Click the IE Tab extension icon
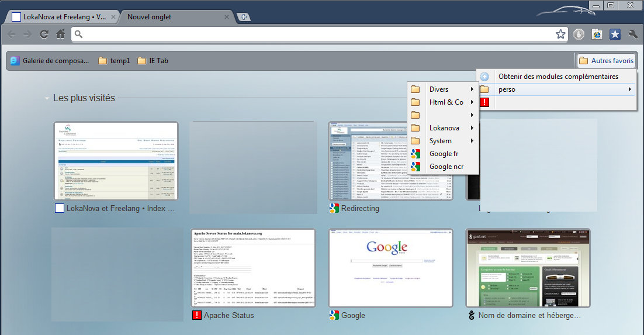 597,34
